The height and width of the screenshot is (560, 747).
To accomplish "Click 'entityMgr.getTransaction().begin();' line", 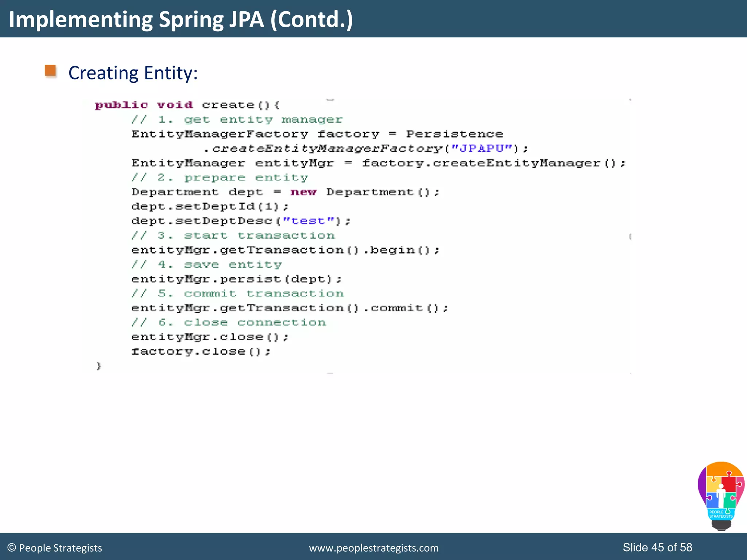I will click(286, 250).
